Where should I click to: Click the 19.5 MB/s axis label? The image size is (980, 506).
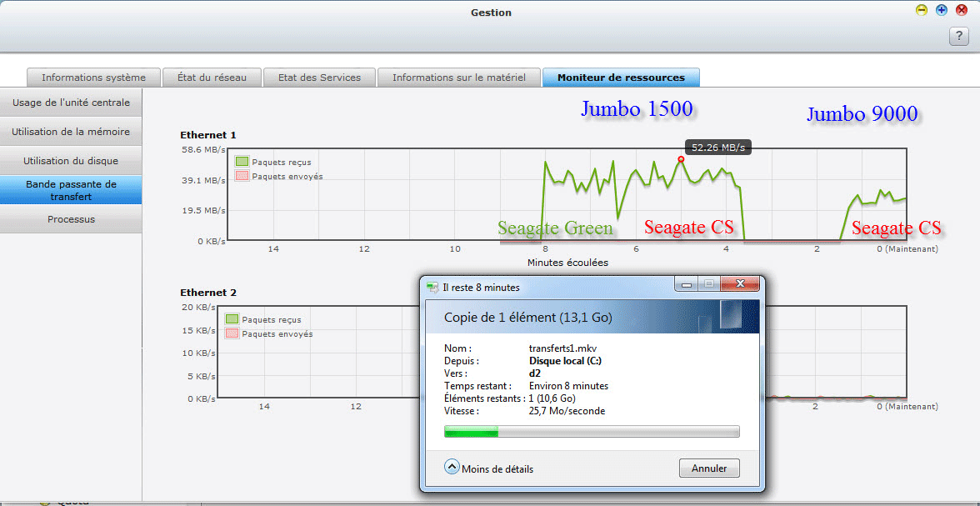point(202,210)
